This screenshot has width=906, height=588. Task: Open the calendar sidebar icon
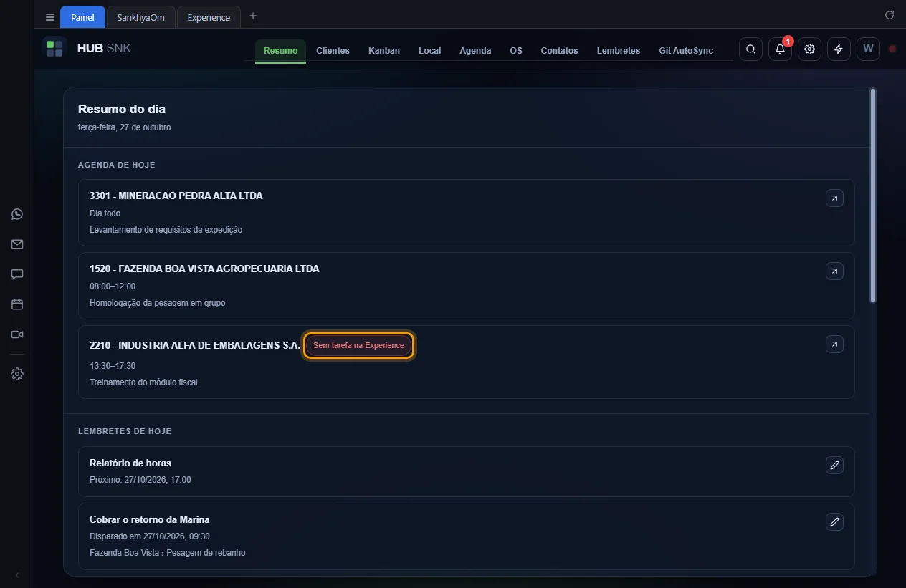[17, 304]
